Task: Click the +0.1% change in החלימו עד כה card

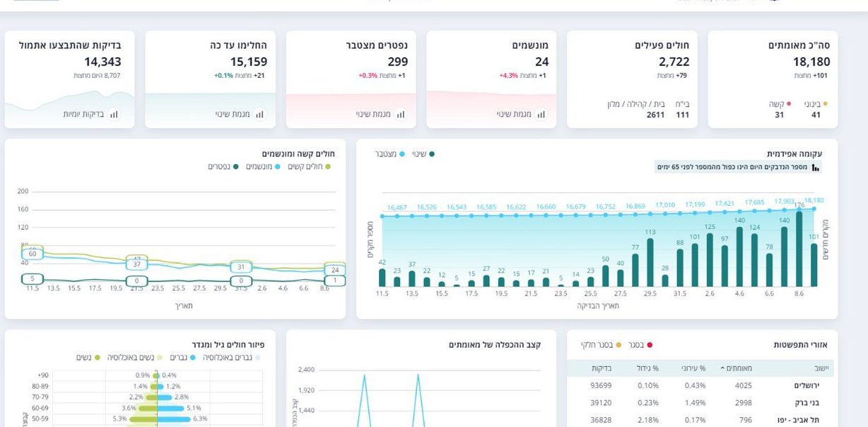Action: 224,76
